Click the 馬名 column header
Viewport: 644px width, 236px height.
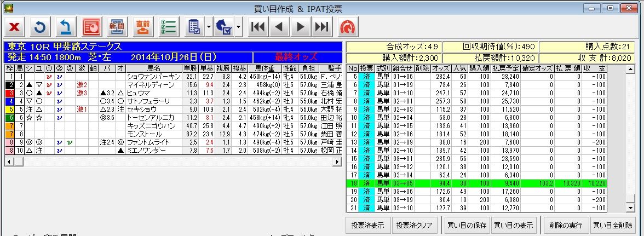tap(153, 68)
